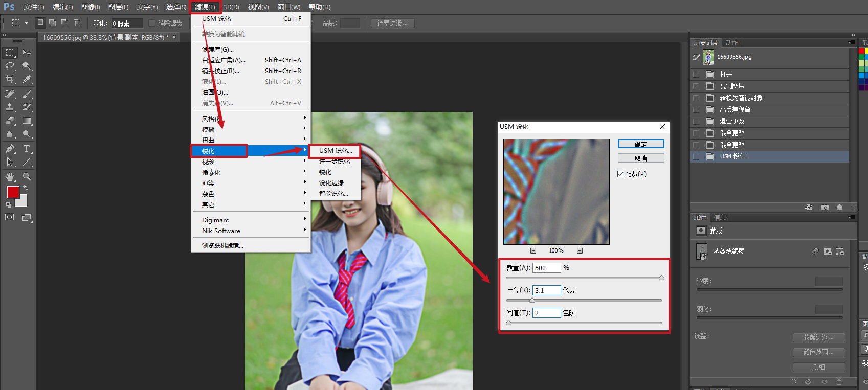
Task: Open the 窗口(W) menu
Action: tap(289, 7)
